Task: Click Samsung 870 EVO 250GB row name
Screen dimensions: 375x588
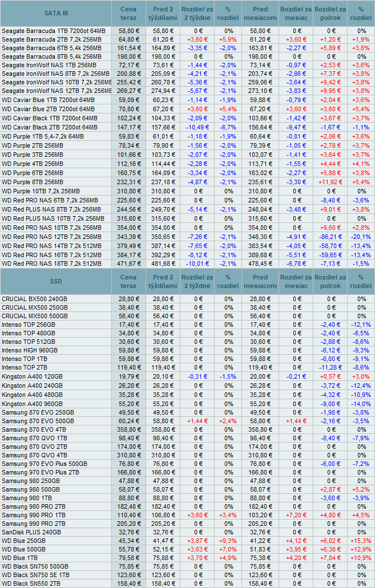Action: click(x=38, y=412)
